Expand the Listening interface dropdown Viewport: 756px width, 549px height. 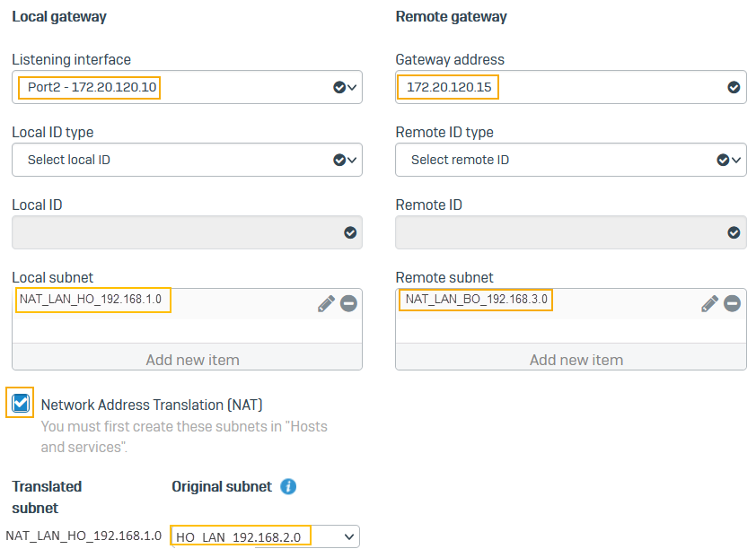351,87
